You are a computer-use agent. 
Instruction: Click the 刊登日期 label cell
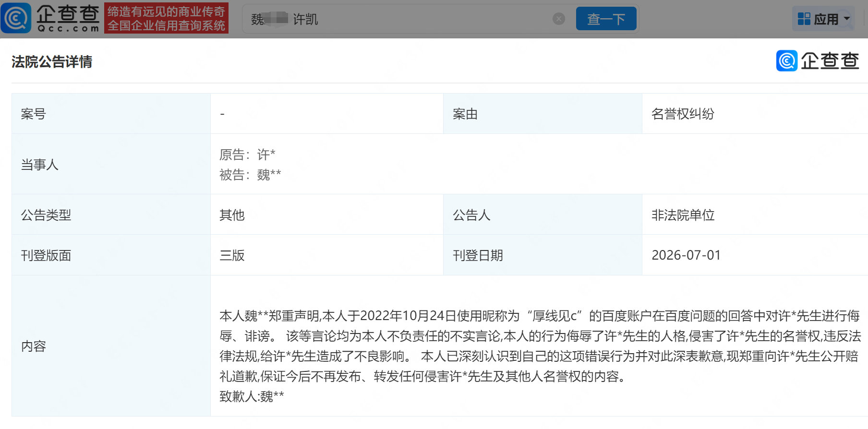(542, 255)
